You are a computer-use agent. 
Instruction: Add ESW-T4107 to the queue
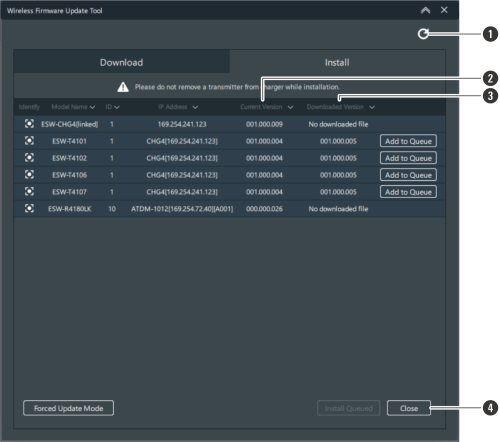tap(408, 192)
